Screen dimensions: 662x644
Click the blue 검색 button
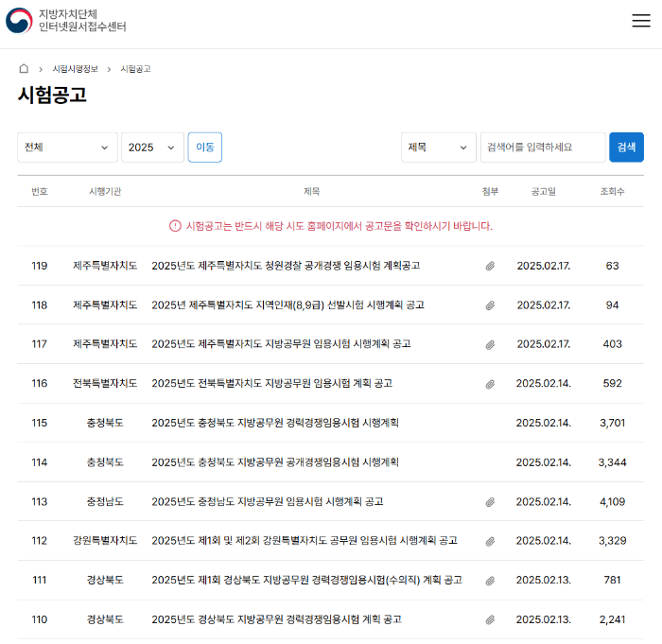click(626, 147)
